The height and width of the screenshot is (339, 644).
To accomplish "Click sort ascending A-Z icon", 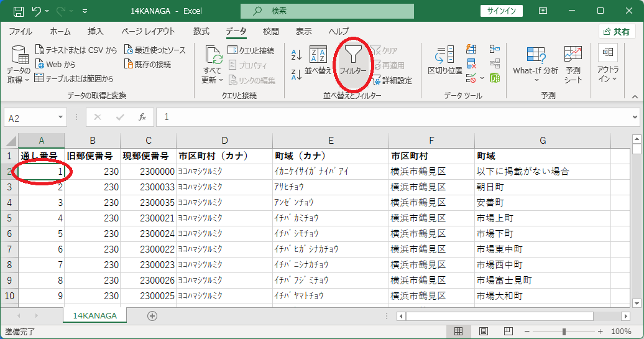I will pos(296,54).
